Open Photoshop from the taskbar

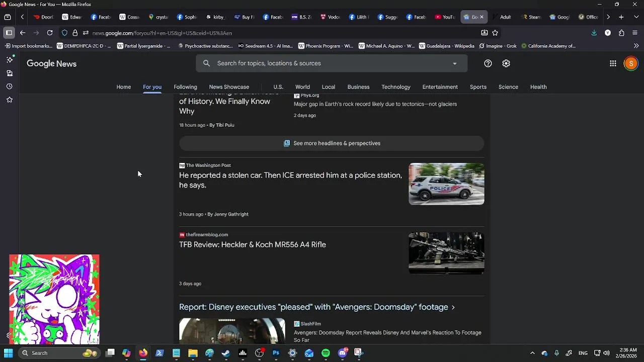(276, 353)
